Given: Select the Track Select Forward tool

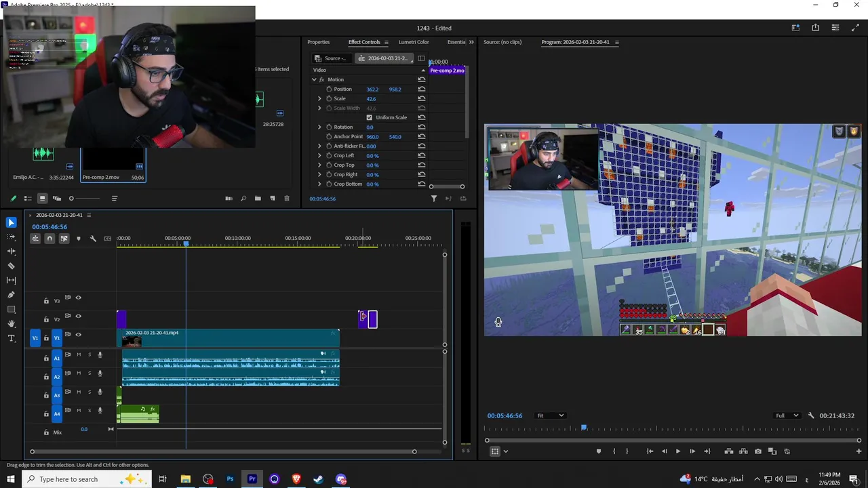Looking at the screenshot, I should click(x=11, y=237).
